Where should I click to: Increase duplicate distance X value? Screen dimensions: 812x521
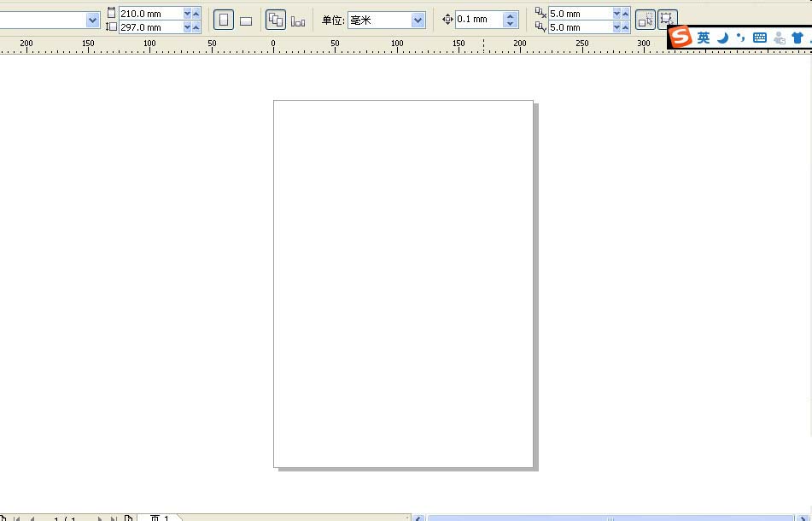tap(625, 14)
